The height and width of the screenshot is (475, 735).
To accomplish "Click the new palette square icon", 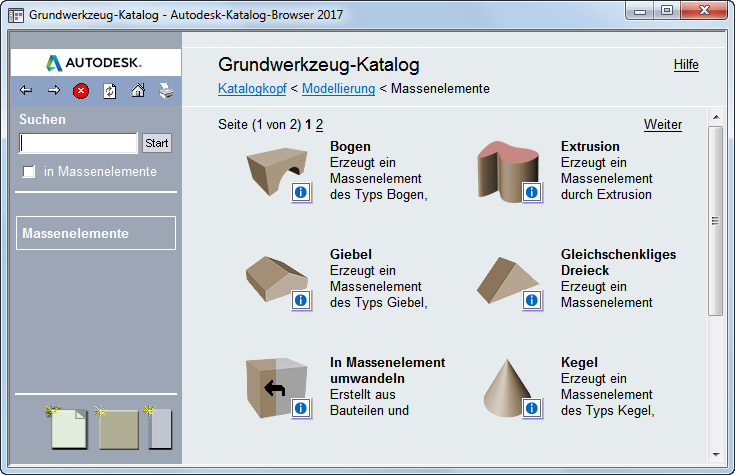I will pos(118,428).
